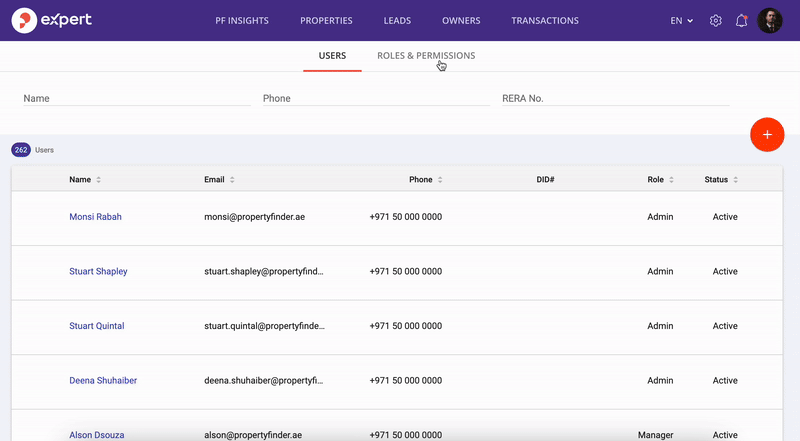Sort the table by Role column arrows
Viewport: 800px width, 441px height.
tap(671, 180)
